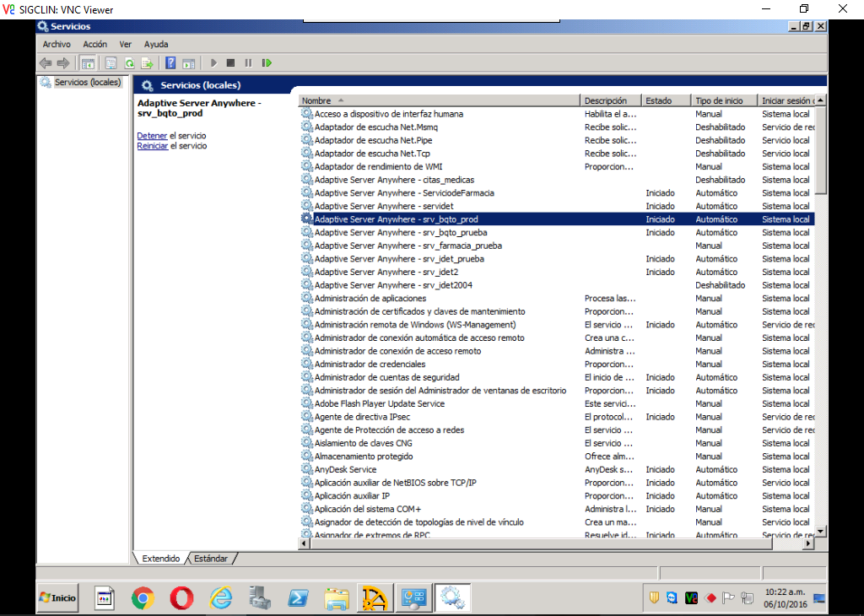The height and width of the screenshot is (616, 864).
Task: Click the vertical scrollbar down arrow
Action: 821,532
